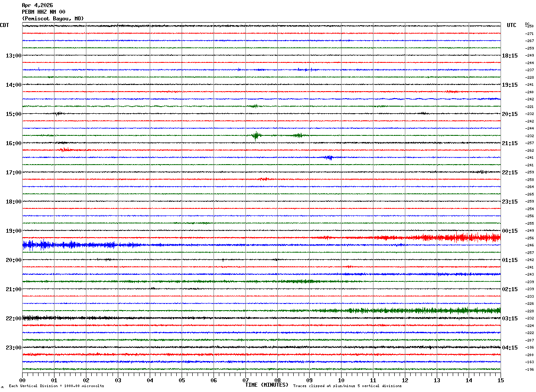Select the 16:00 CDT time label

14,143
